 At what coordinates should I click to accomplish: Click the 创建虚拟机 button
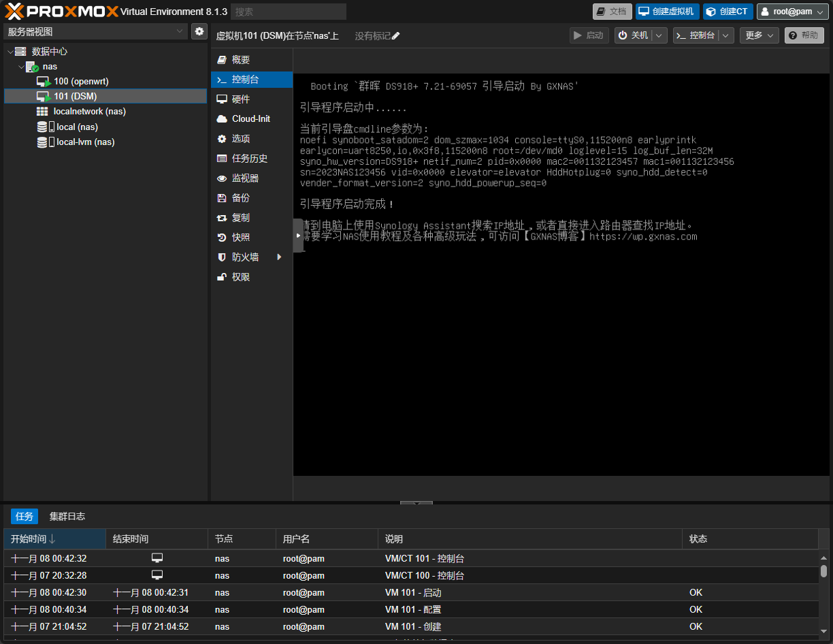point(667,12)
